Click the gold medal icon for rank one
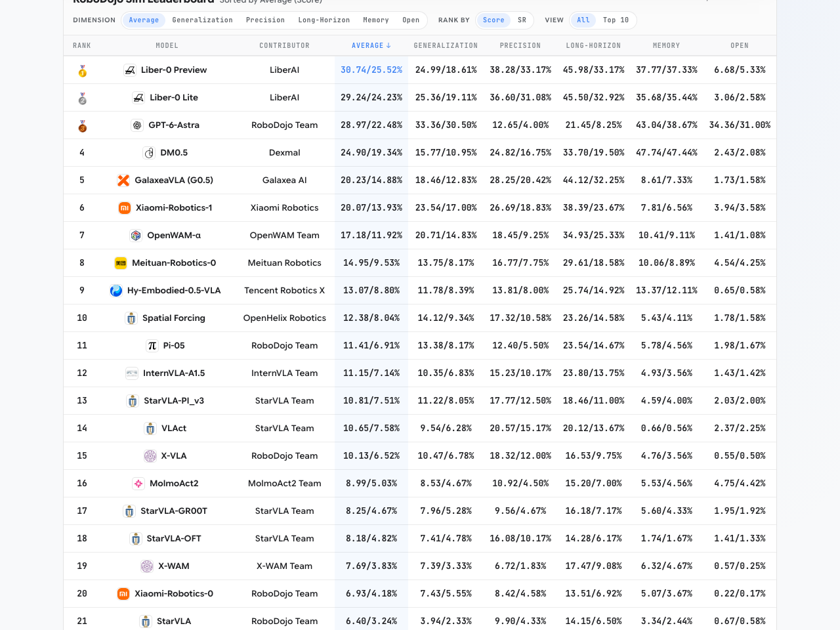The width and height of the screenshot is (840, 630). click(82, 70)
